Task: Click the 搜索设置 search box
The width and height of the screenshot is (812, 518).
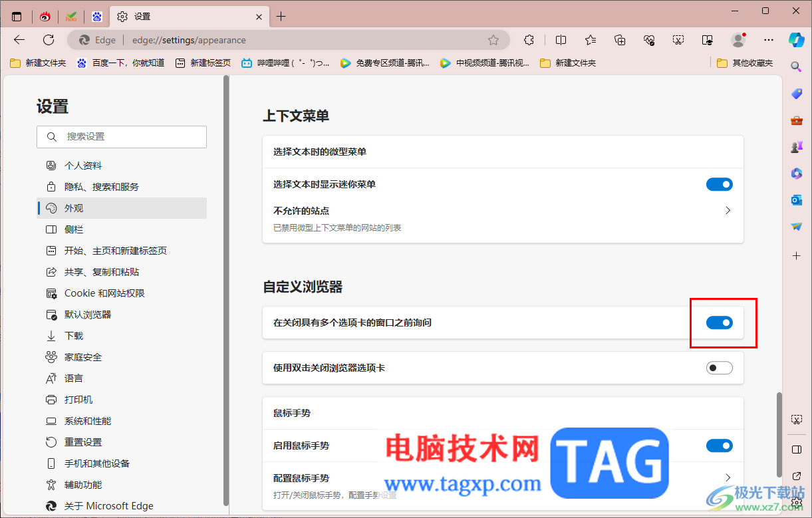Action: (122, 136)
